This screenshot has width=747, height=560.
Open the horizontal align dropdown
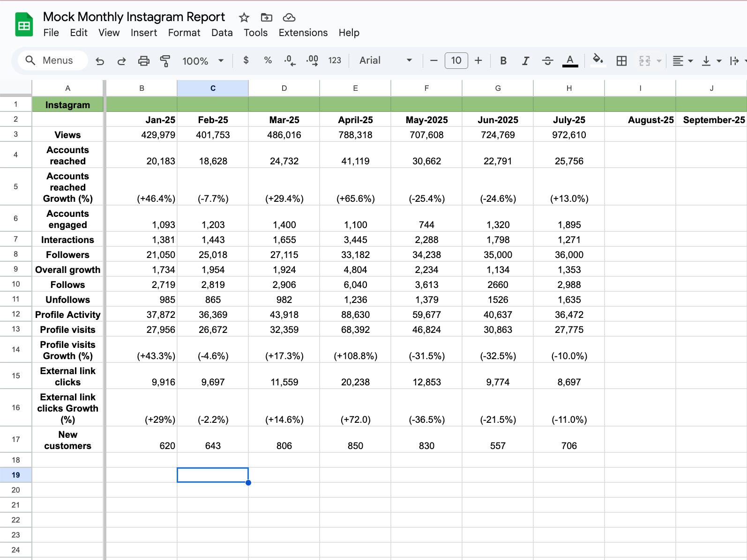[x=683, y=61]
